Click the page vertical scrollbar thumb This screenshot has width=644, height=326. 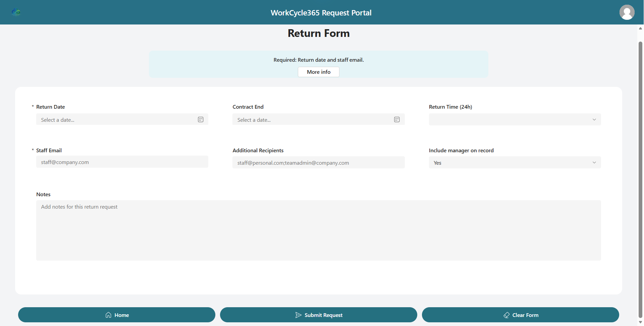pos(640,179)
